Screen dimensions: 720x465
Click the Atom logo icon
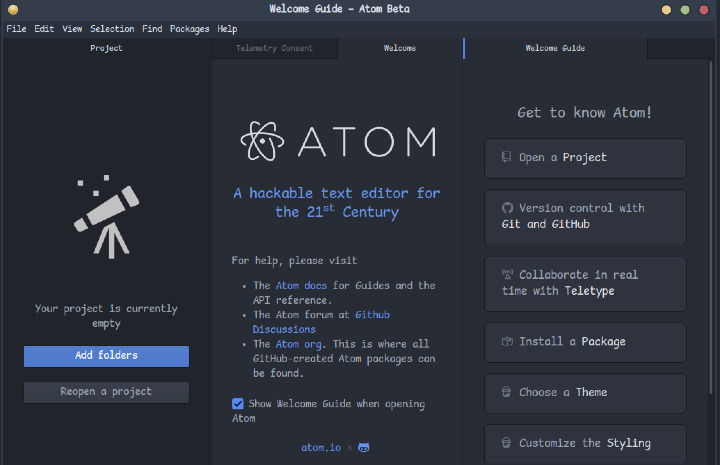[262, 141]
